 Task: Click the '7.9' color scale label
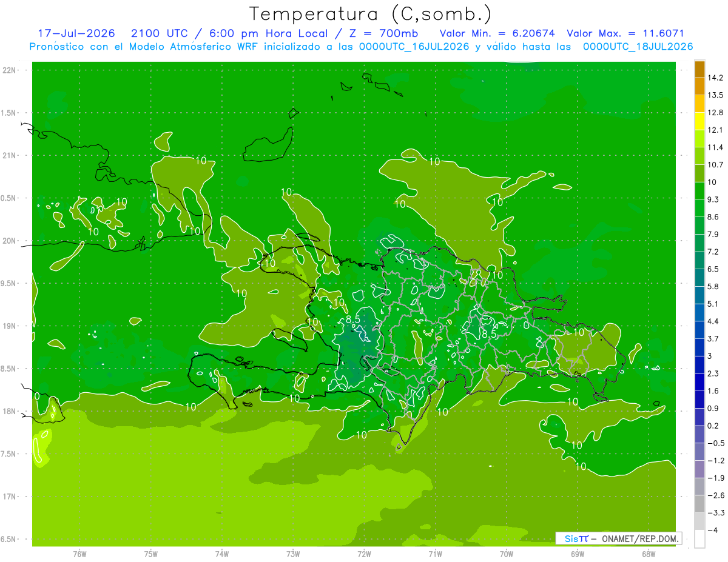(715, 234)
